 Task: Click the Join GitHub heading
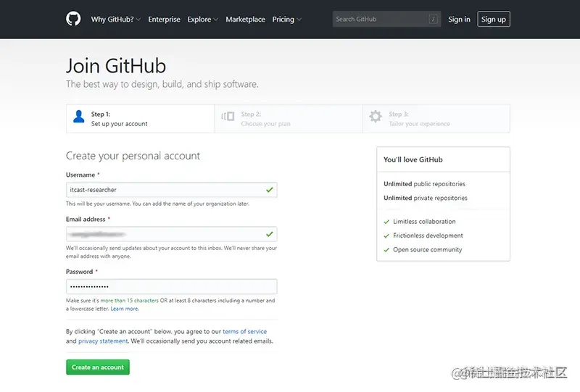(116, 66)
